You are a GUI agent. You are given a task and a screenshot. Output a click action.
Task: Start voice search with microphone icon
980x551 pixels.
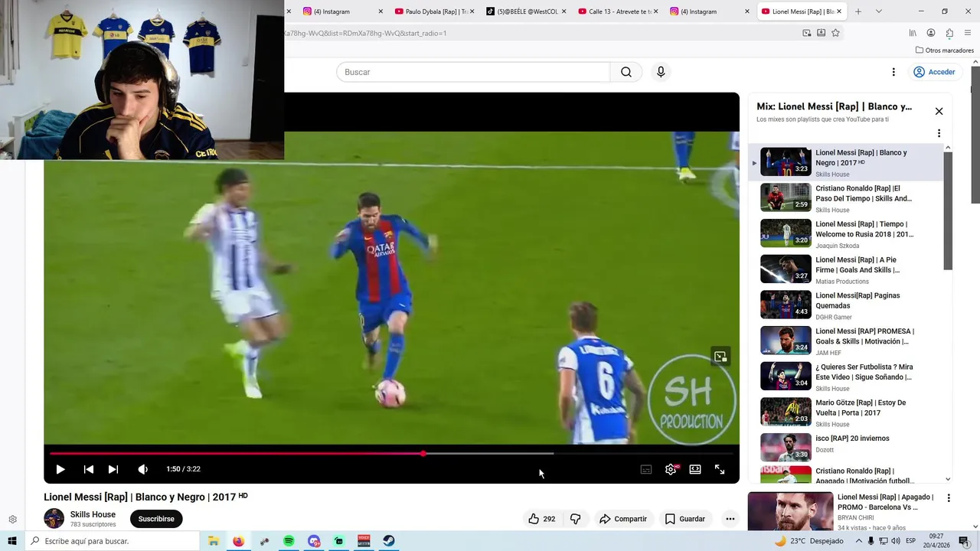[661, 72]
